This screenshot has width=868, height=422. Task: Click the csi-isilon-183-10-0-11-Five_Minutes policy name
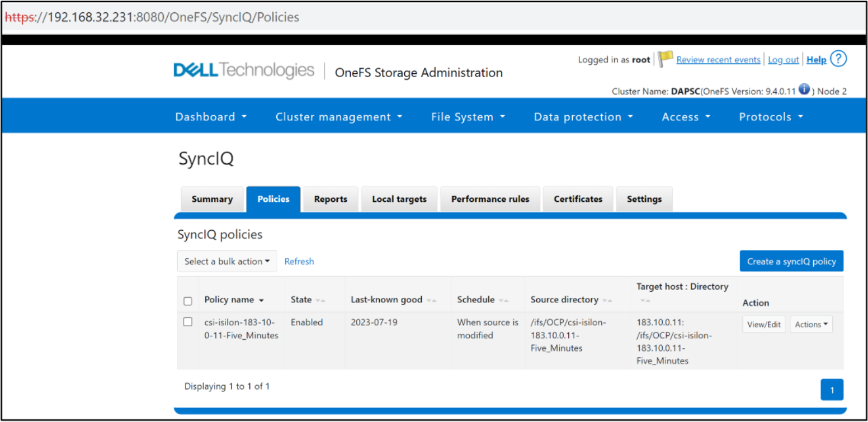coord(241,329)
